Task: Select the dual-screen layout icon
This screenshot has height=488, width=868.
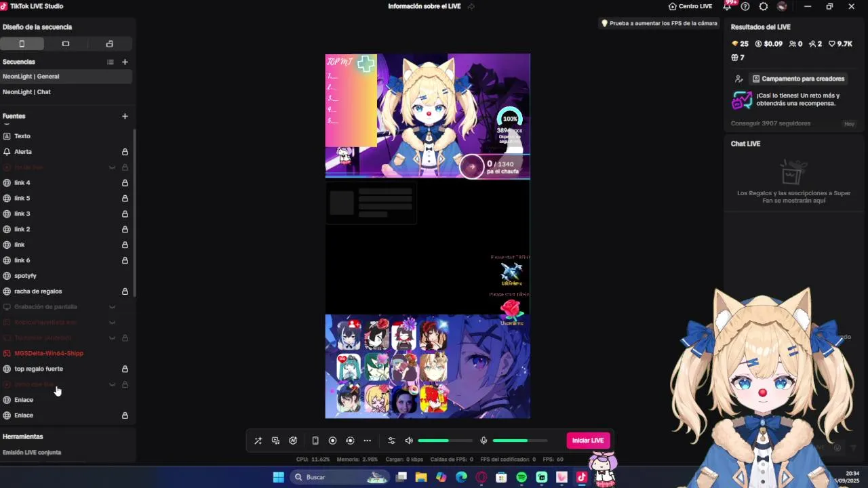Action: point(109,43)
